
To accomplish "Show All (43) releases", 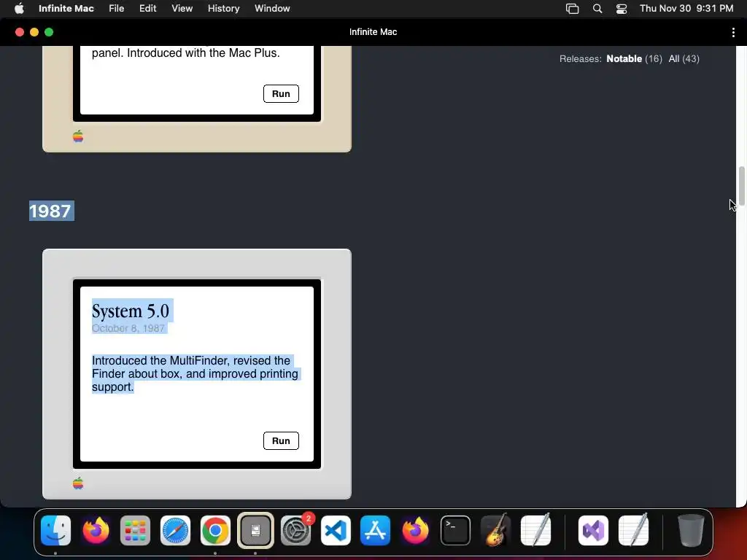I will coord(684,58).
